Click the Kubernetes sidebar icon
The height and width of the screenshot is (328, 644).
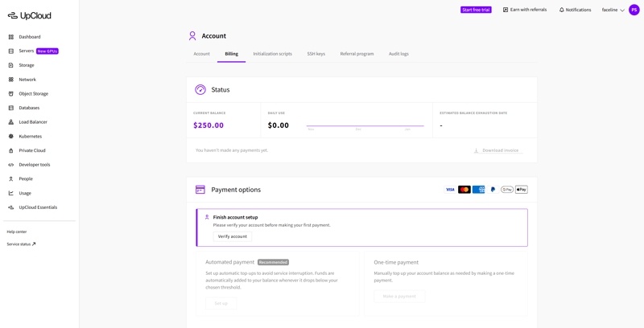click(x=11, y=136)
